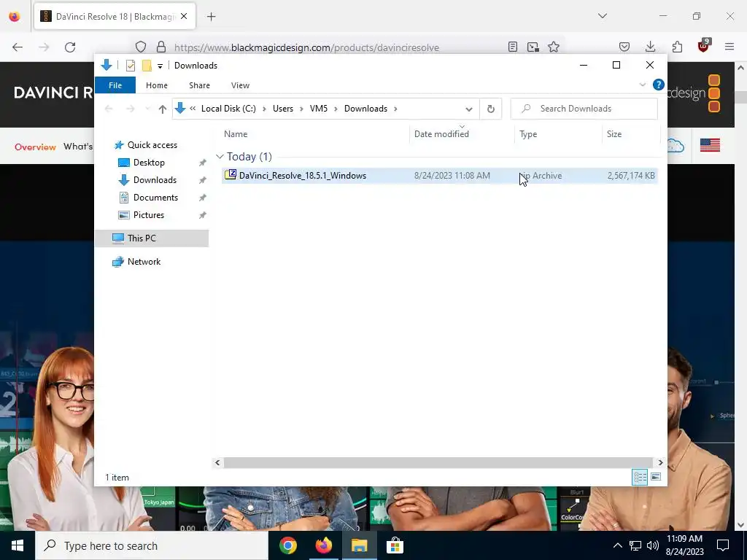The width and height of the screenshot is (747, 560).
Task: Switch to the Home ribbon tab
Action: click(x=157, y=85)
